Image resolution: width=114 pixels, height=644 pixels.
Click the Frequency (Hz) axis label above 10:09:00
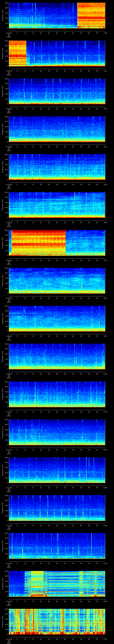(x=3, y=357)
